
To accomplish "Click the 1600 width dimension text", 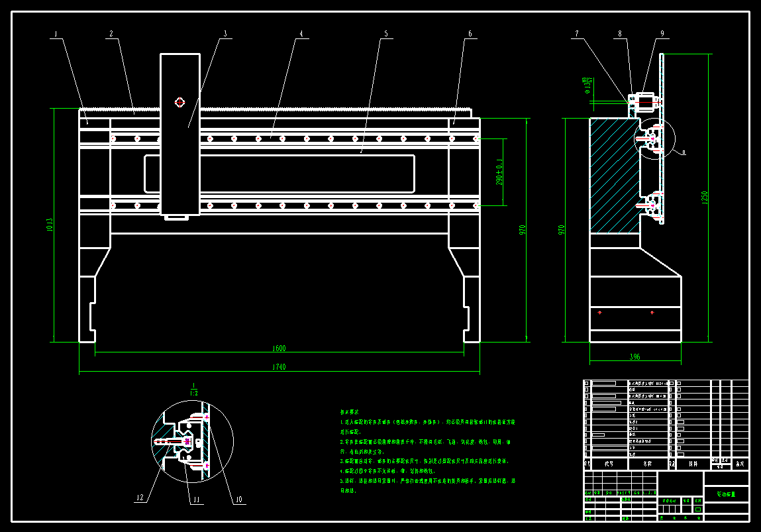I will [279, 348].
